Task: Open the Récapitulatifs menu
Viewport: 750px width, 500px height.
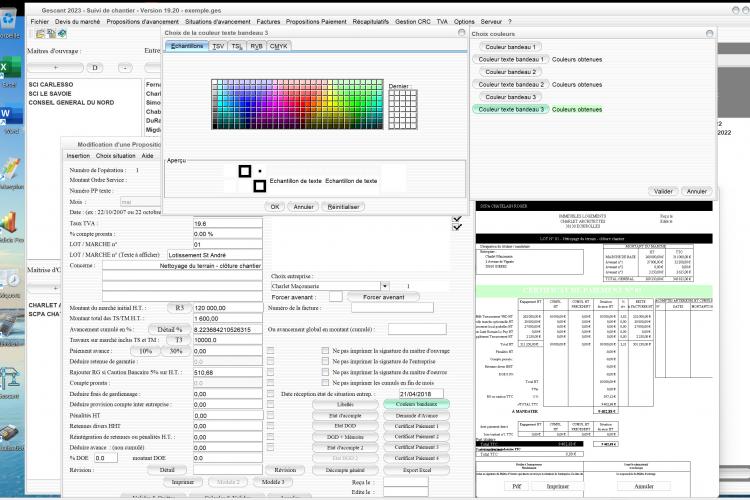Action: click(x=371, y=22)
